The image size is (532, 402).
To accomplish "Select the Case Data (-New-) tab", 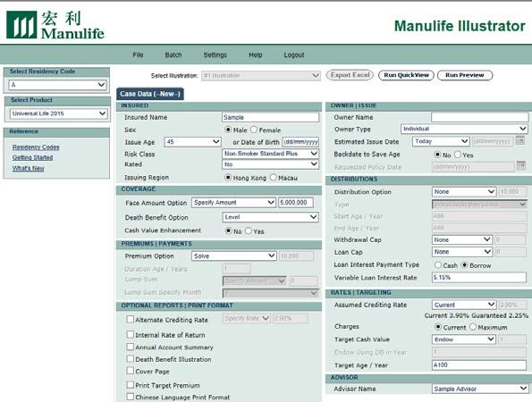I will (x=150, y=94).
